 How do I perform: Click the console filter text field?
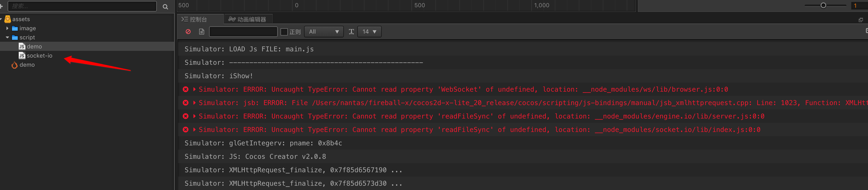coord(243,32)
